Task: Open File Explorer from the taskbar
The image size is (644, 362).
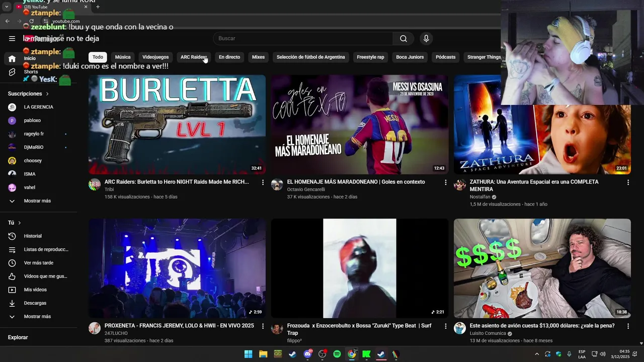Action: [263, 354]
